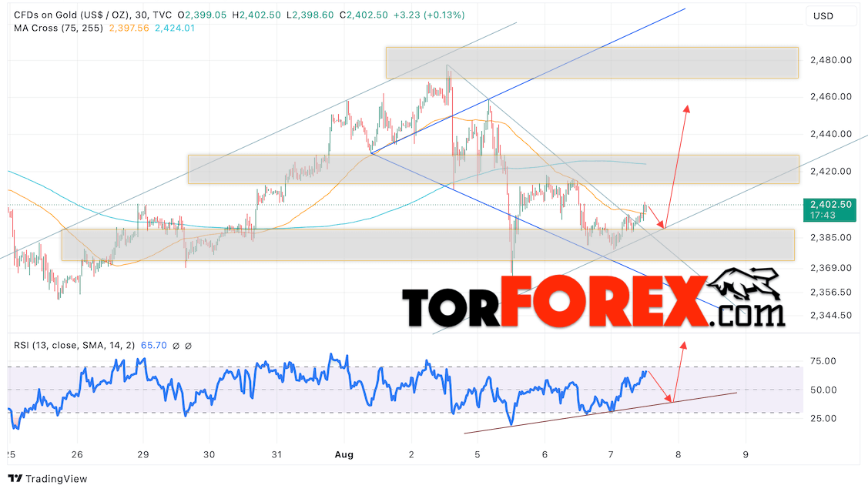Click the current price label 2,402.50
The height and width of the screenshot is (492, 868).
(831, 204)
